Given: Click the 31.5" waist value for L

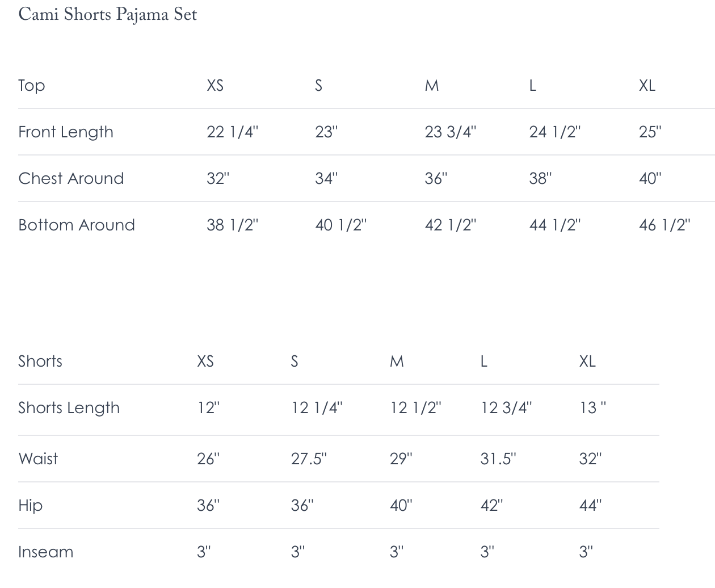Looking at the screenshot, I should (x=498, y=459).
